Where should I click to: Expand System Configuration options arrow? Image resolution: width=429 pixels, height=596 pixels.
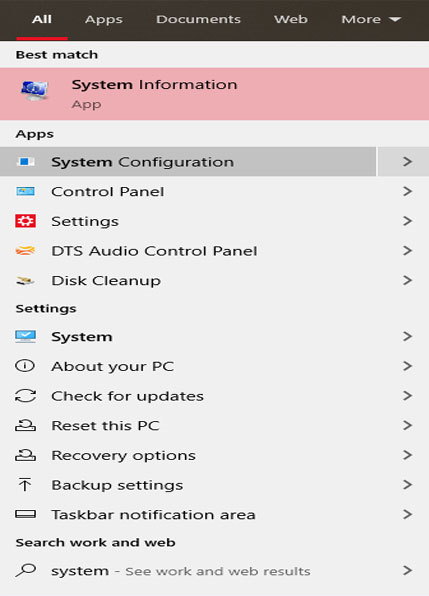[x=407, y=162]
